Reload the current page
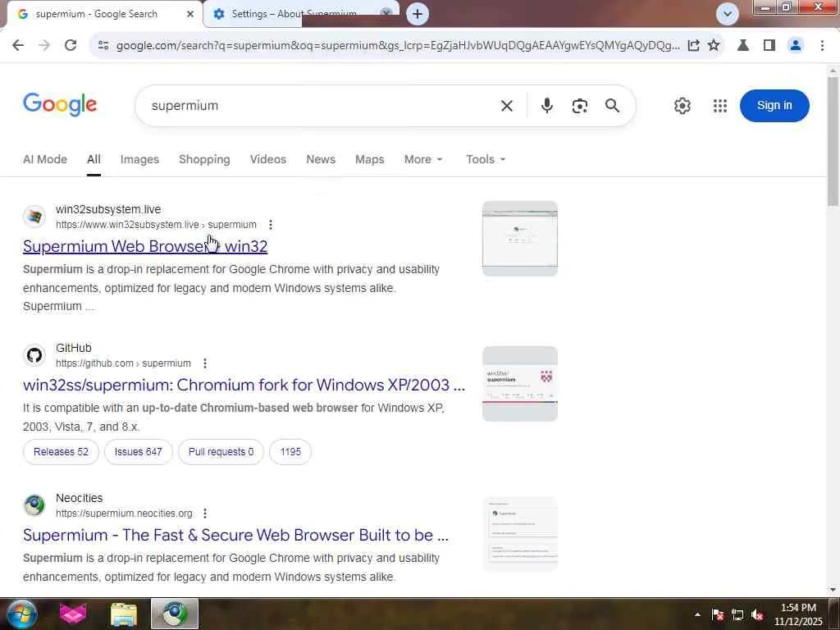This screenshot has width=840, height=630. click(71, 45)
